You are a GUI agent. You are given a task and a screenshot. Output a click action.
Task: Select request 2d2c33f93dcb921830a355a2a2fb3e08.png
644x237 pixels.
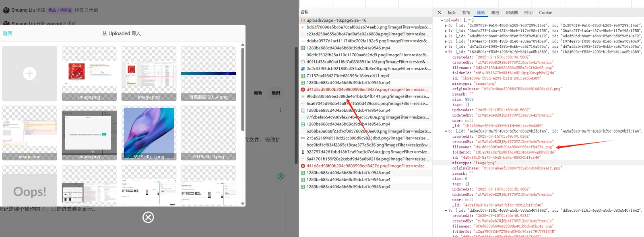coord(365,69)
